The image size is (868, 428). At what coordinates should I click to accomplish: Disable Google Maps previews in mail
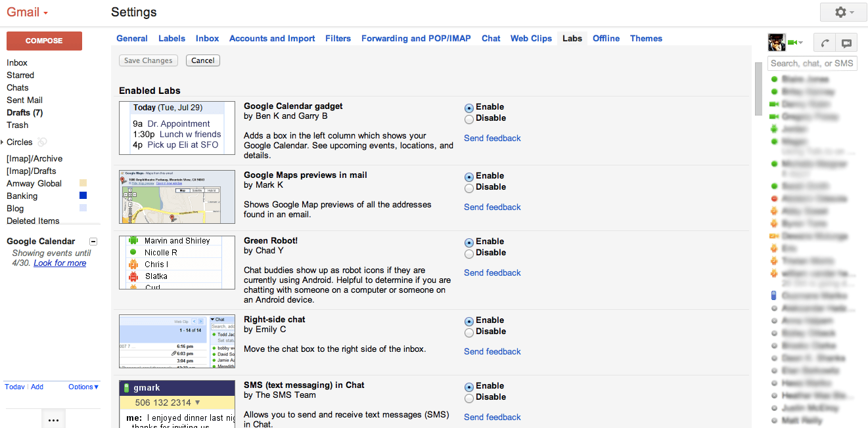click(x=468, y=188)
